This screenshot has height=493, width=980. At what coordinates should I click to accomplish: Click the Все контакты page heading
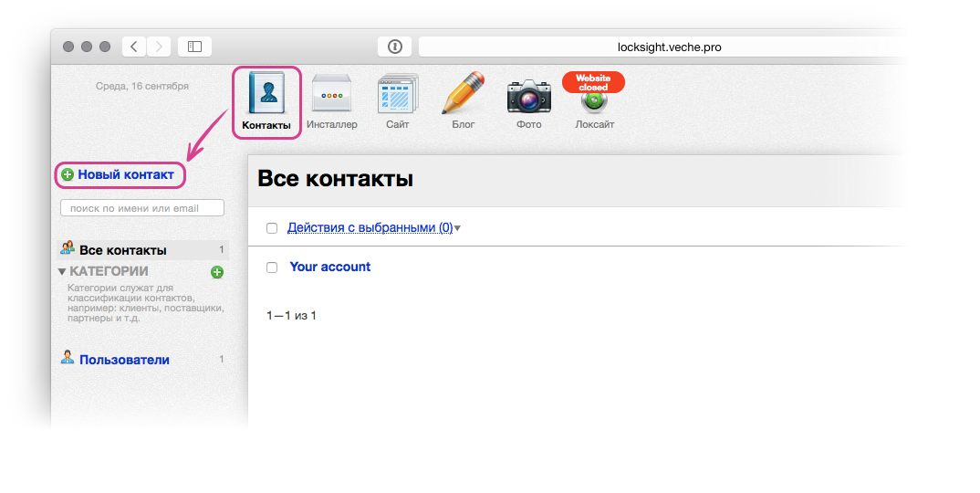tap(336, 179)
